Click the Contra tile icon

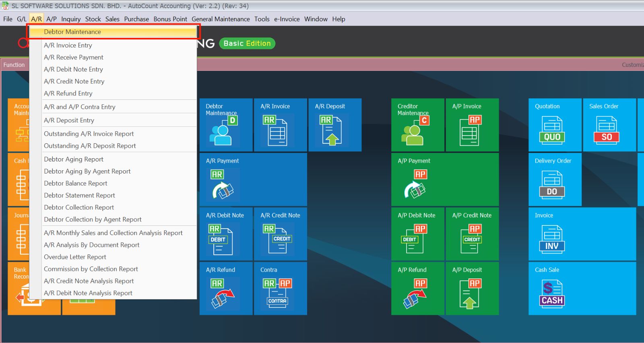(x=277, y=293)
